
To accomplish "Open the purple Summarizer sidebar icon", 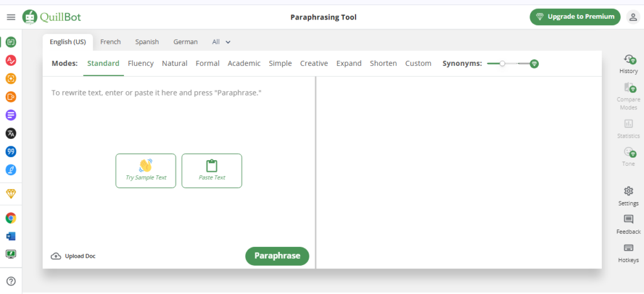I will pos(11,115).
